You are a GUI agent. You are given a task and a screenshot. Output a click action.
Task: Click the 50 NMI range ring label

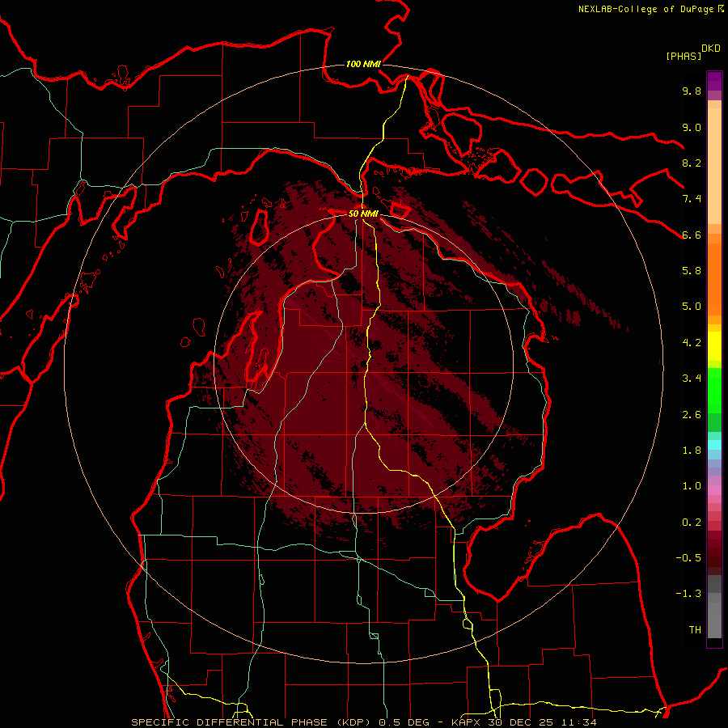363,214
